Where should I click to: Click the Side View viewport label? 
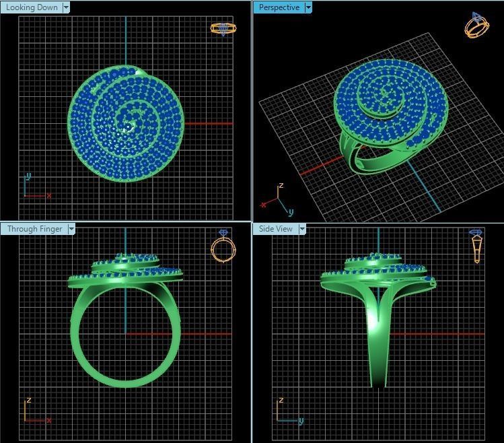pyautogui.click(x=276, y=229)
